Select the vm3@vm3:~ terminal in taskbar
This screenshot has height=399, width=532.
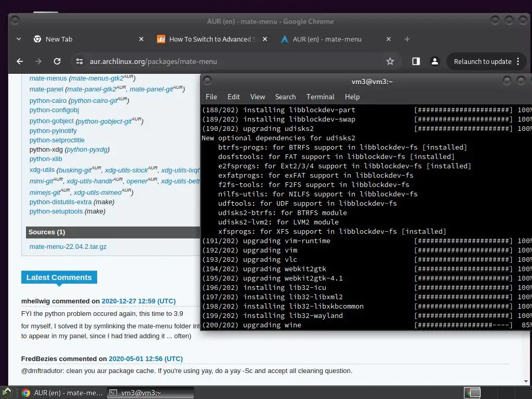click(151, 393)
